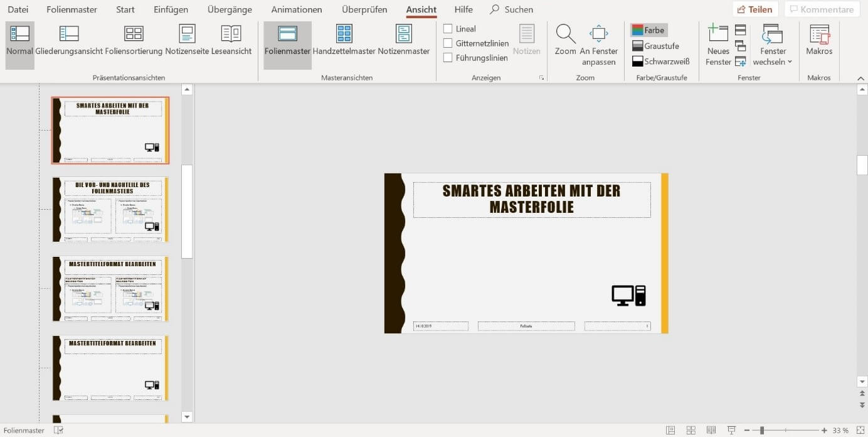The image size is (868, 437).
Task: Click the Notizen button in Anzeigen group
Action: coord(527,41)
